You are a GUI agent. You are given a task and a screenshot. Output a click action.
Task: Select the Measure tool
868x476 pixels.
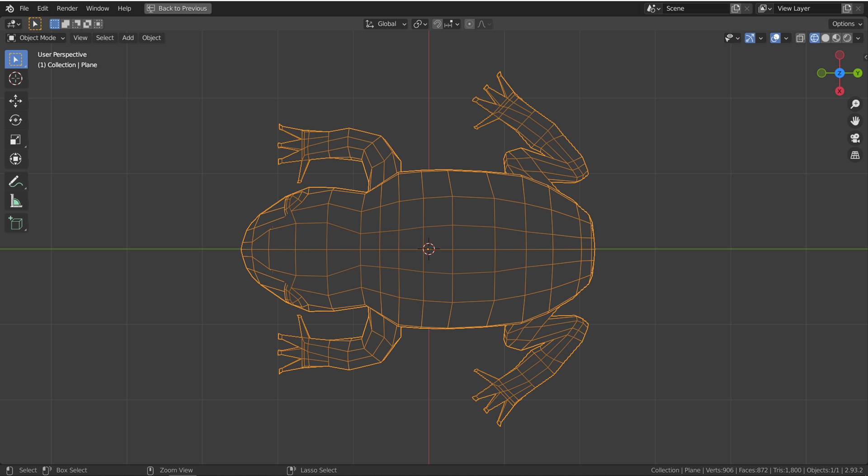tap(16, 201)
